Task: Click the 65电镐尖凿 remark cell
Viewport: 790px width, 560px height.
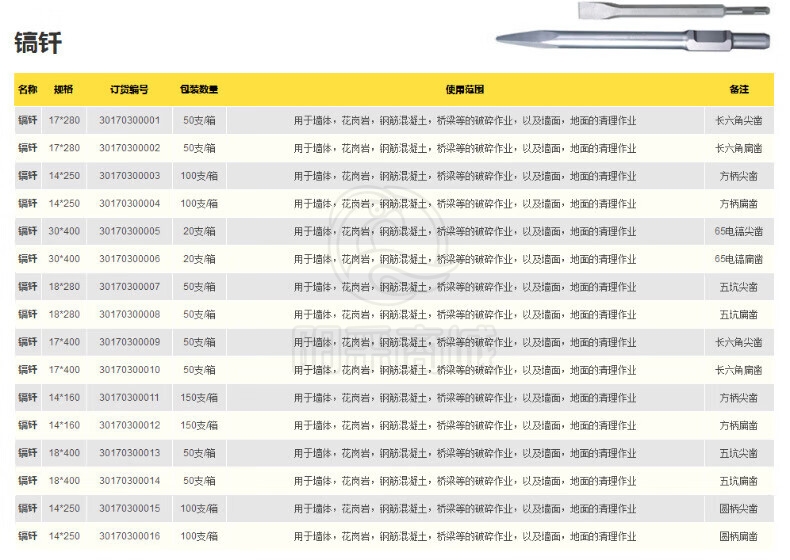Action: (x=739, y=232)
